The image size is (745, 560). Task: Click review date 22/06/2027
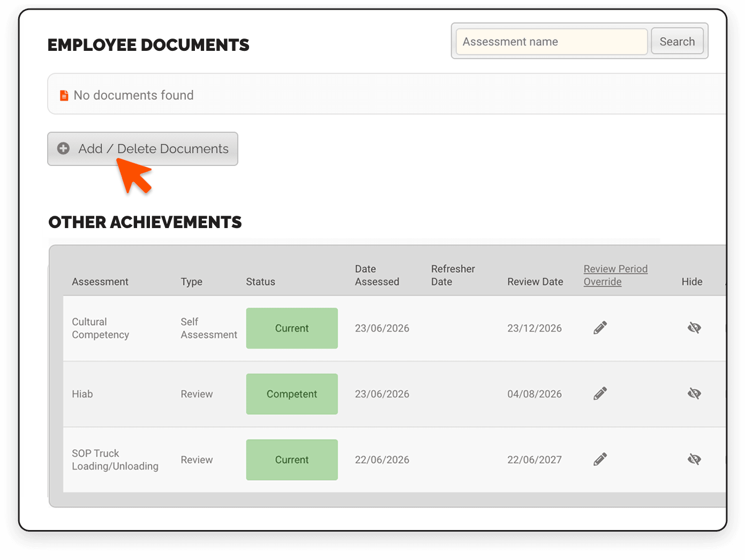point(535,460)
